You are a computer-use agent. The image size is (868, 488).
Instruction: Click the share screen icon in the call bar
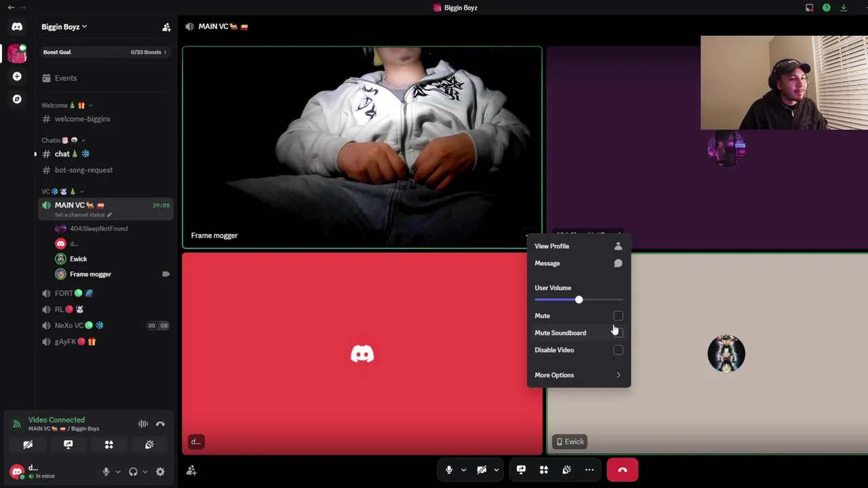521,470
